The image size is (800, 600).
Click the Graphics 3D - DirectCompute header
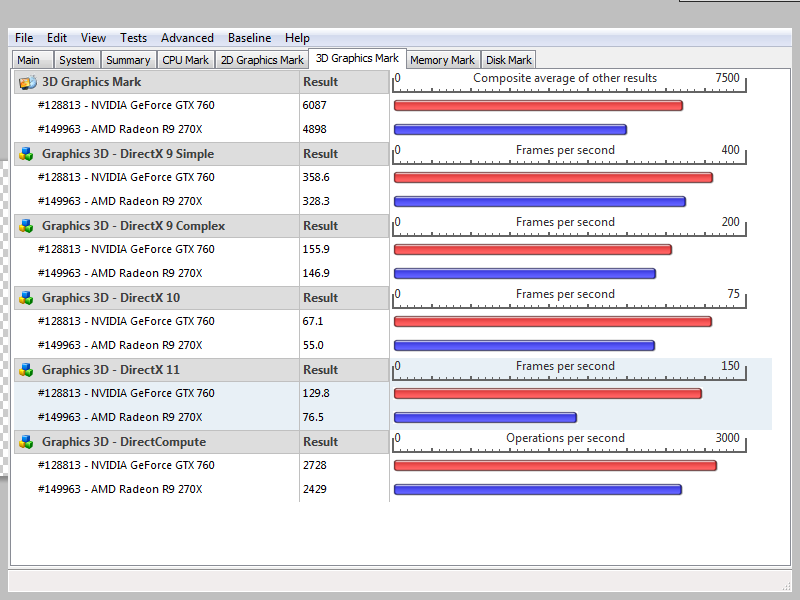coord(156,442)
